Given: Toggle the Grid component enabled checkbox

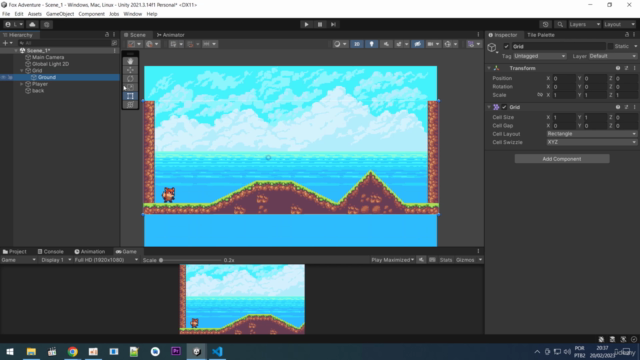Looking at the screenshot, I should coord(504,107).
